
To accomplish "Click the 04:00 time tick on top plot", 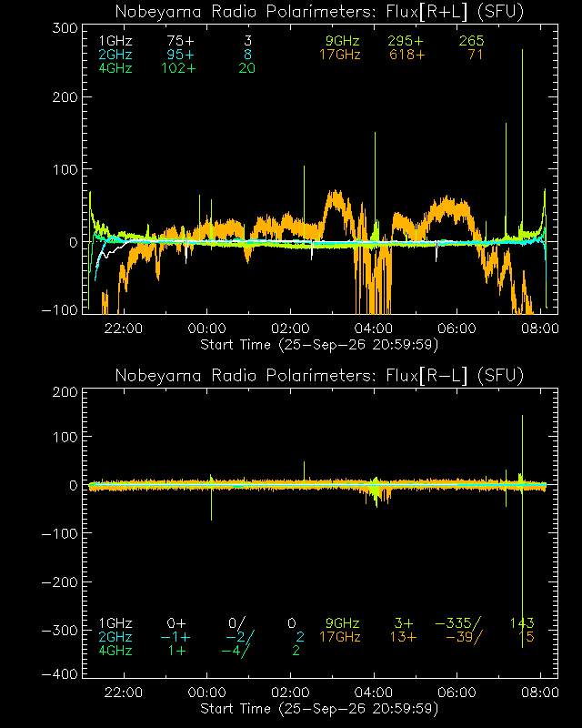I will (373, 329).
